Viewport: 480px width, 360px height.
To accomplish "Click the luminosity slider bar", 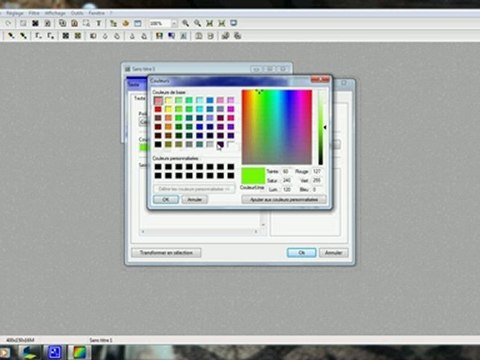I will point(321,127).
